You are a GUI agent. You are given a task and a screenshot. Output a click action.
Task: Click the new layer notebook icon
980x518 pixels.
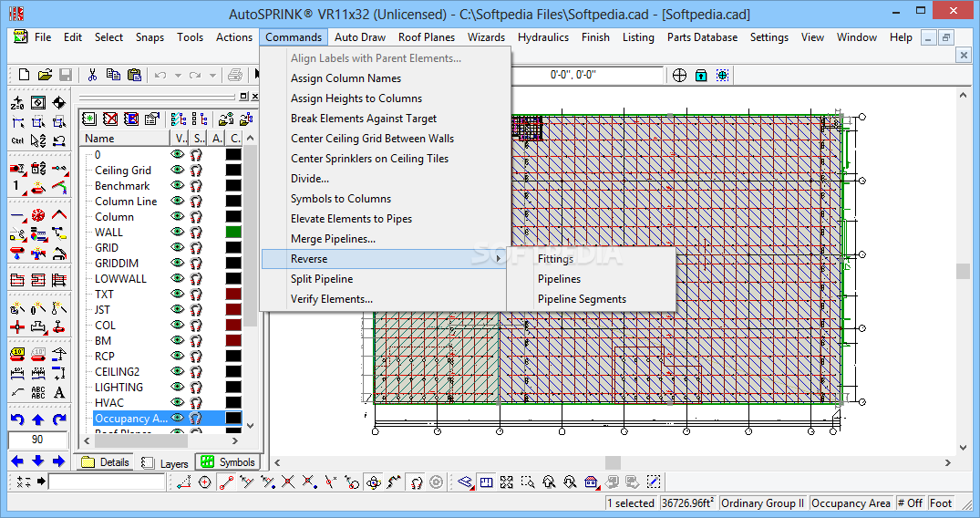89,119
